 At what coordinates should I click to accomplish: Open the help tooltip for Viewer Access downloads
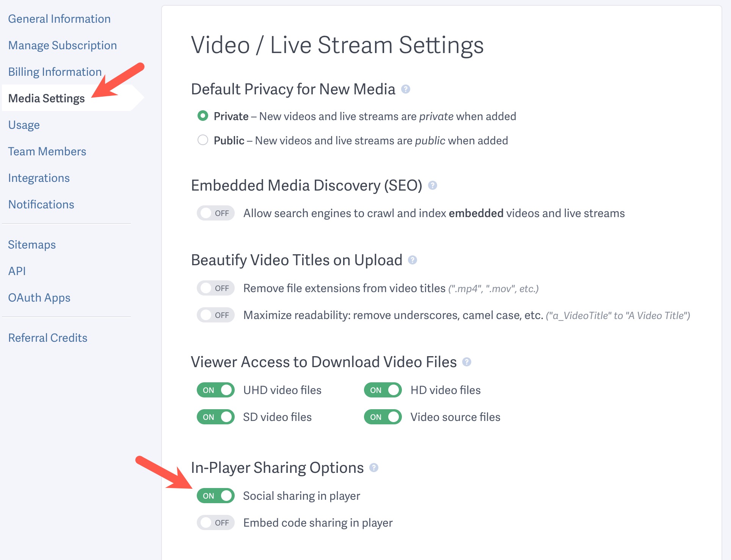pyautogui.click(x=467, y=362)
